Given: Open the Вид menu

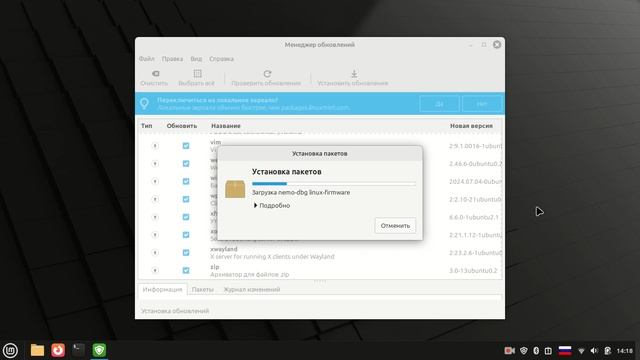Looking at the screenshot, I should click(196, 59).
